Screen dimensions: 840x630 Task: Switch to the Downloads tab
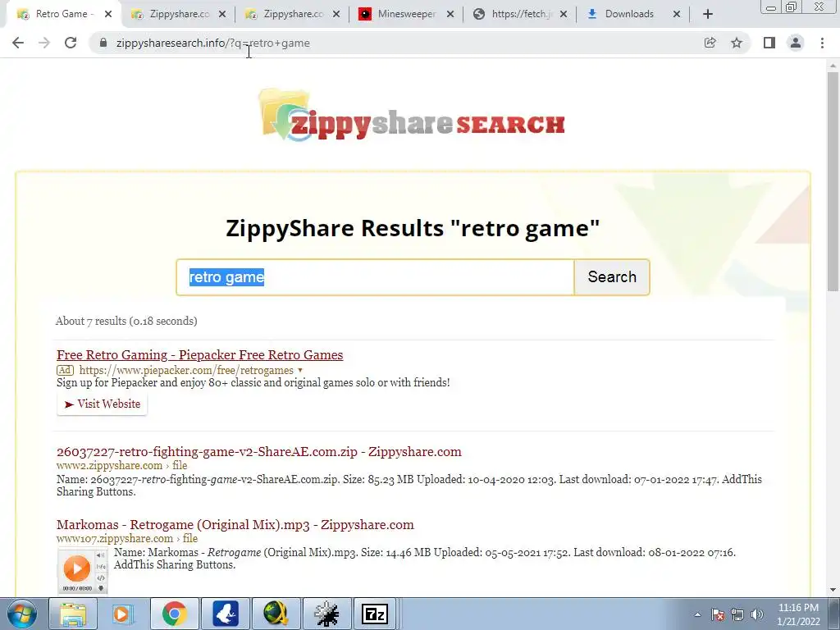click(629, 15)
